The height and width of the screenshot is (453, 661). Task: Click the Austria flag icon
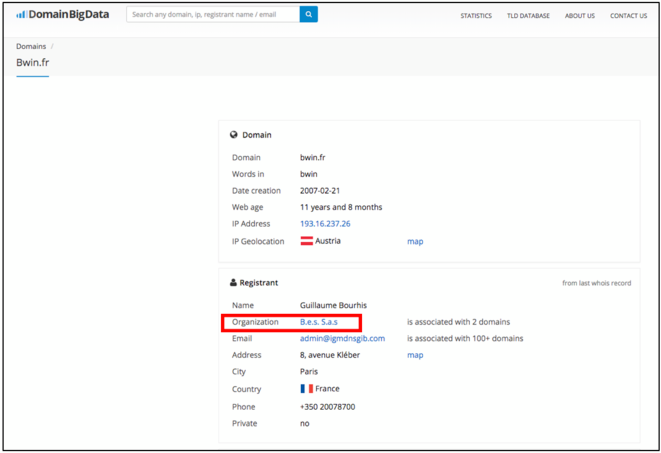(x=306, y=241)
